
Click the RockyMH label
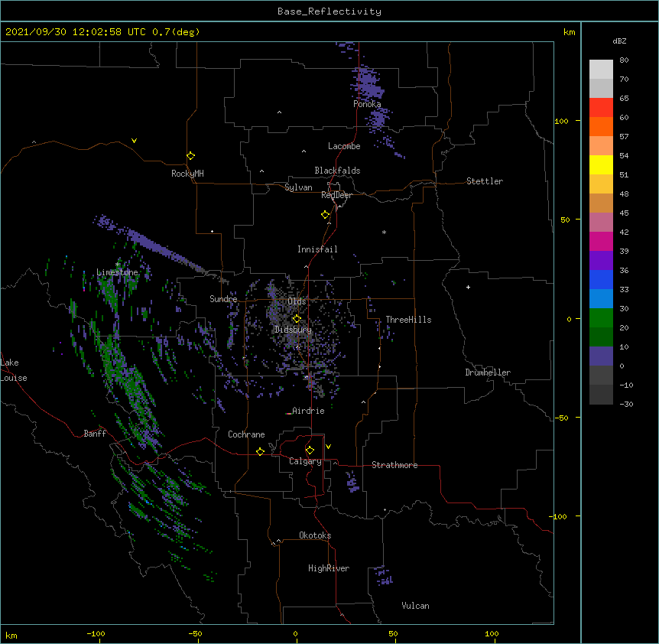(187, 174)
